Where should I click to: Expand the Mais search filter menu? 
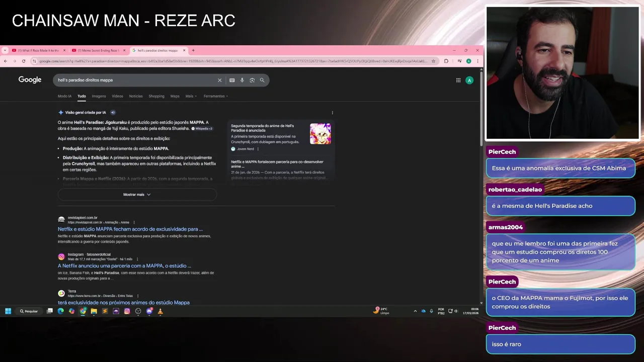coord(191,96)
